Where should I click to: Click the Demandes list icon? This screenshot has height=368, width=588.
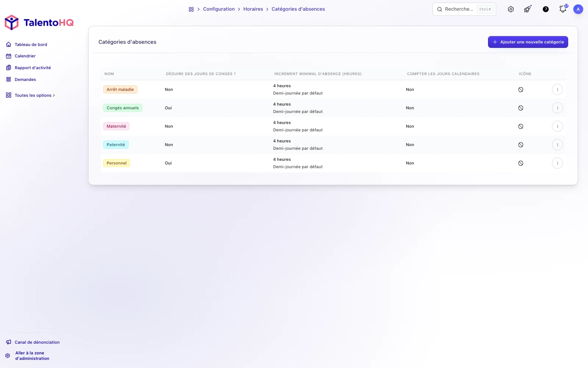tap(8, 79)
